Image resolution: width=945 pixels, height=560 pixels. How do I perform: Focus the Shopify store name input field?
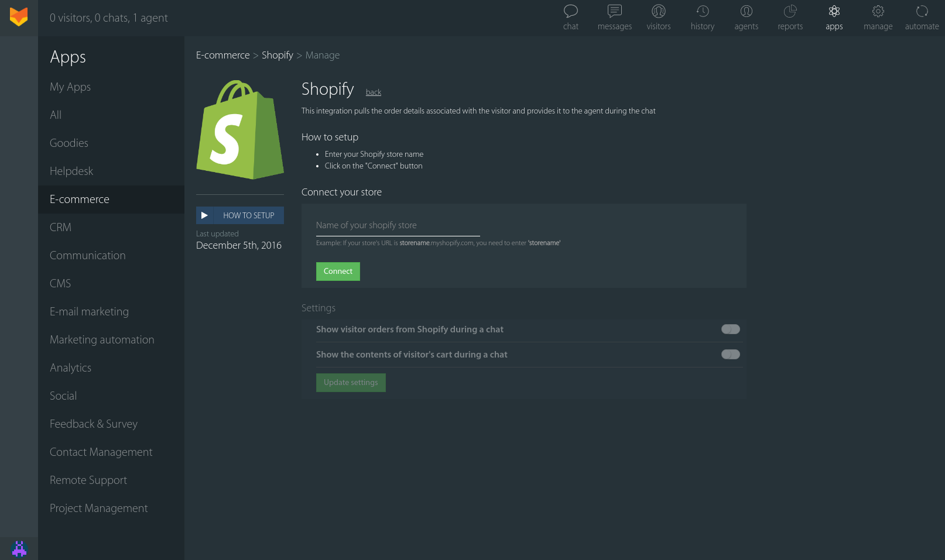[x=398, y=226]
